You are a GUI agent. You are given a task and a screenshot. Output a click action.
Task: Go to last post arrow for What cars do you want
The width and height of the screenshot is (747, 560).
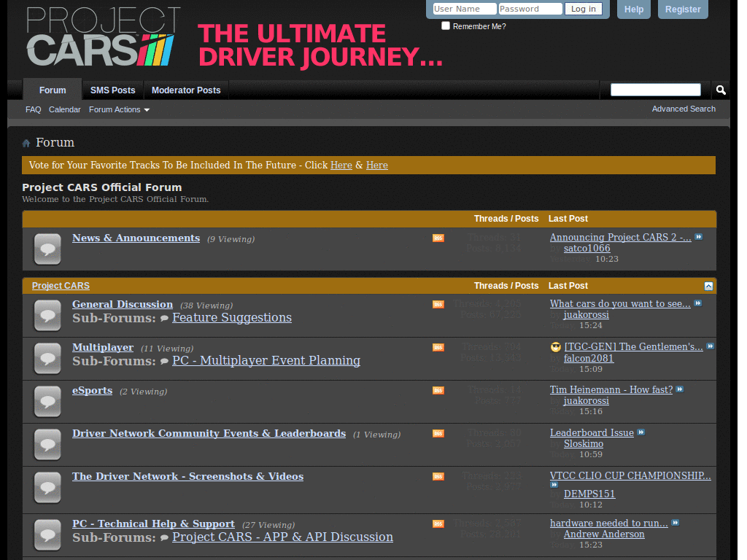pos(698,303)
